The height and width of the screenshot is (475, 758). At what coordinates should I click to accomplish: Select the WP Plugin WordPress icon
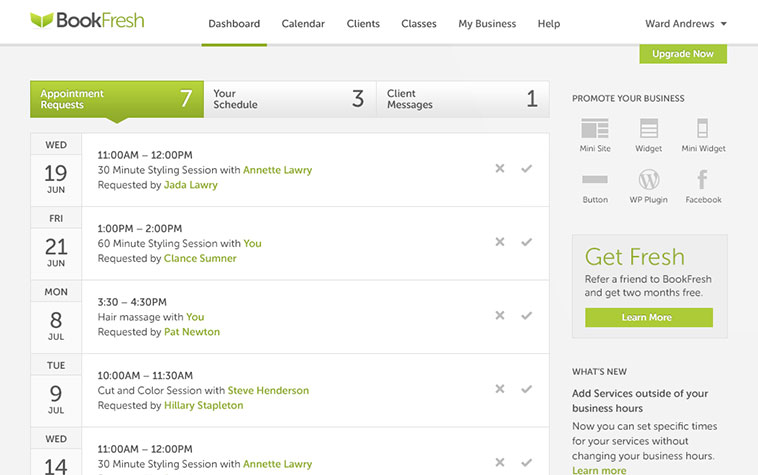pos(648,180)
